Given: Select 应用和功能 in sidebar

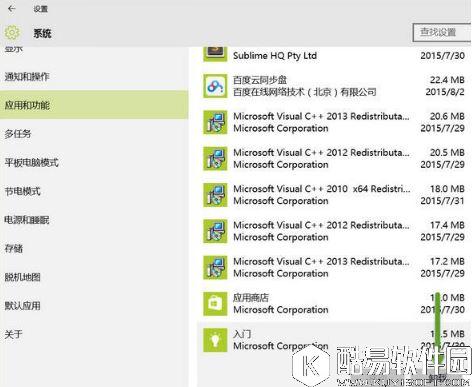Looking at the screenshot, I should 94,105.
